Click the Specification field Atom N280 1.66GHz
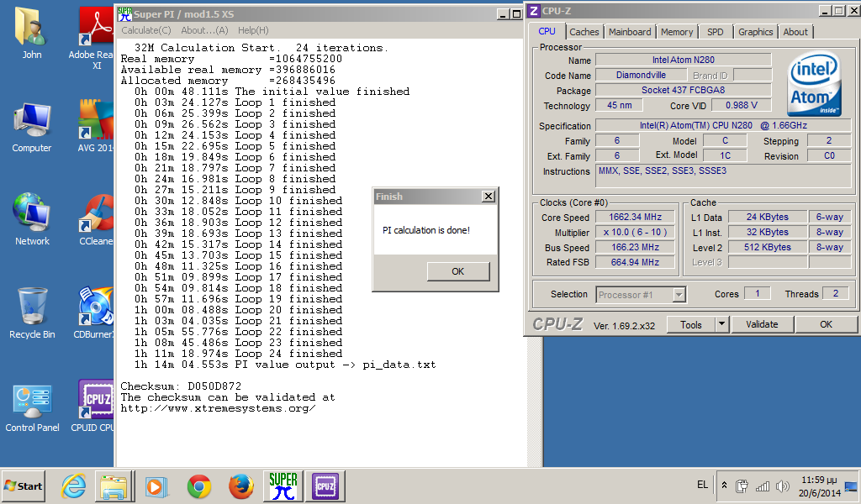This screenshot has width=861, height=504. coord(725,126)
